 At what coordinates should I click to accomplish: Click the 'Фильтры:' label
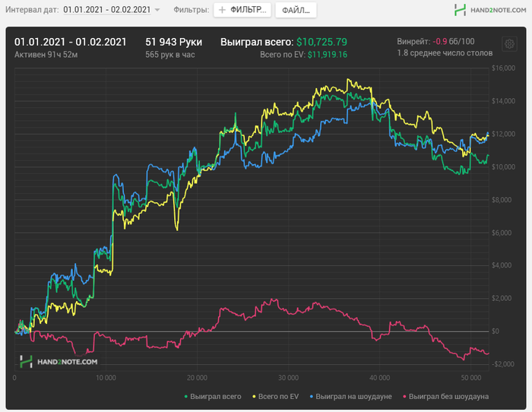192,10
